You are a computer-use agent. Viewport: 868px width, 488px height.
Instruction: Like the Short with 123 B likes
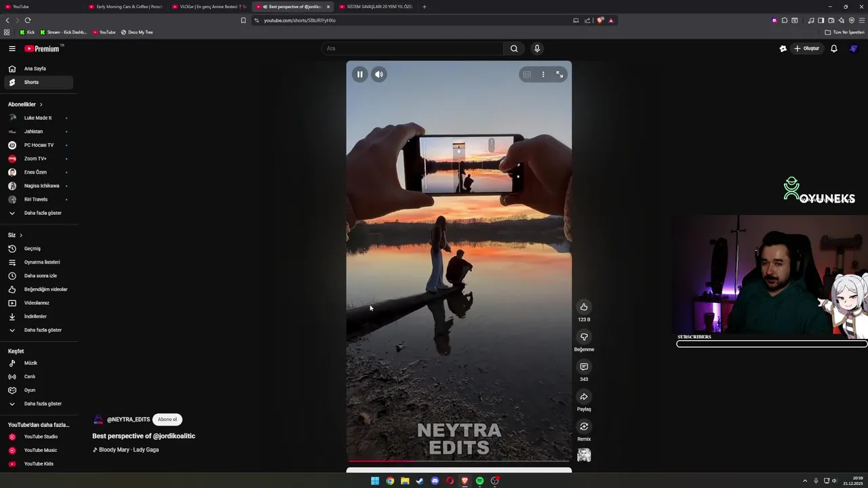pyautogui.click(x=584, y=307)
